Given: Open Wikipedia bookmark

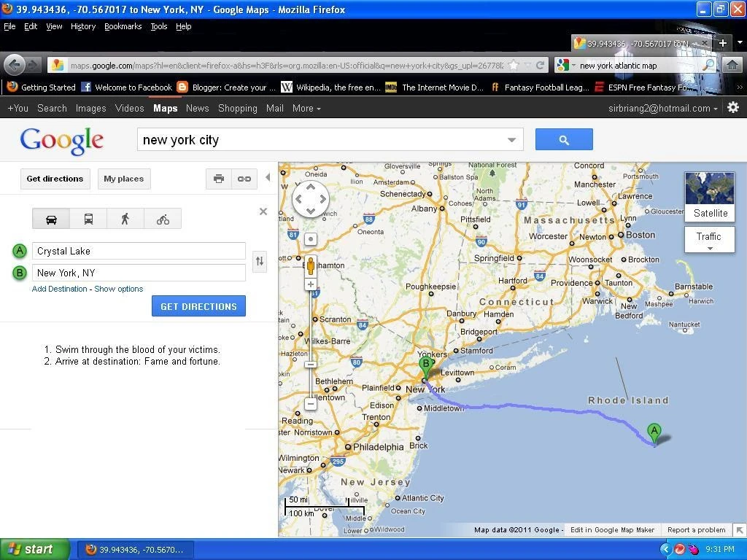Looking at the screenshot, I should [x=330, y=87].
